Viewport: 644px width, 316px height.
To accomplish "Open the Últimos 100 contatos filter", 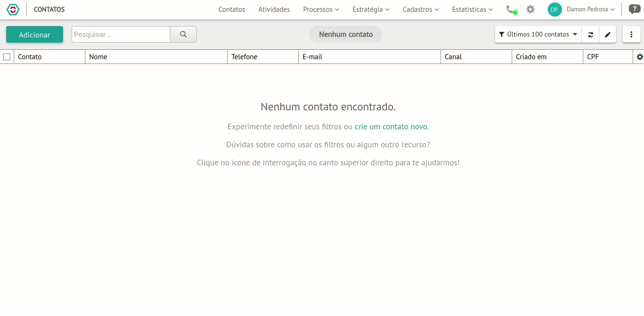I will coord(538,35).
